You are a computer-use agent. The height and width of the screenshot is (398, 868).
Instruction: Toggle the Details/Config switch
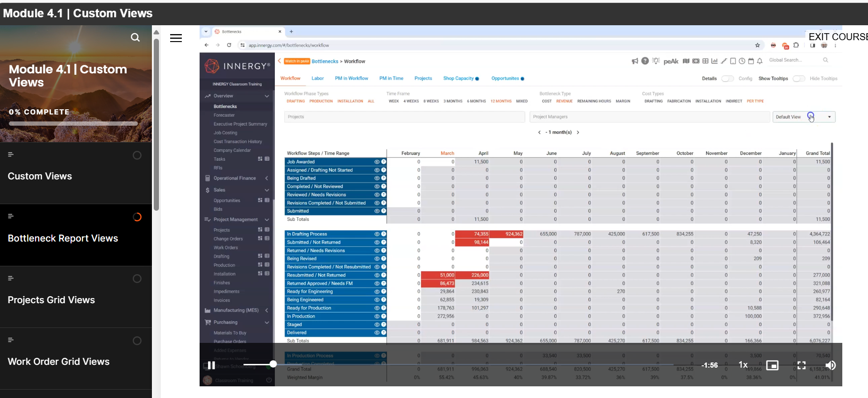(727, 78)
